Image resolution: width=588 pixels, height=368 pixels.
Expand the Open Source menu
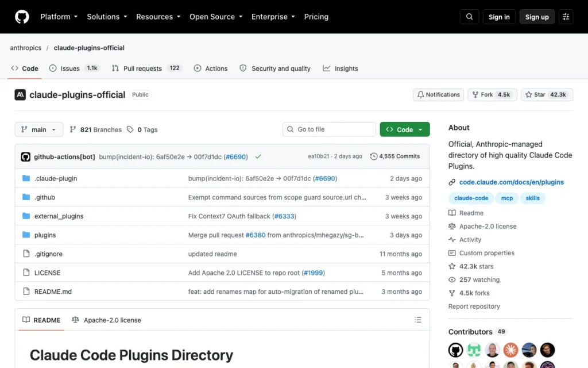click(216, 17)
